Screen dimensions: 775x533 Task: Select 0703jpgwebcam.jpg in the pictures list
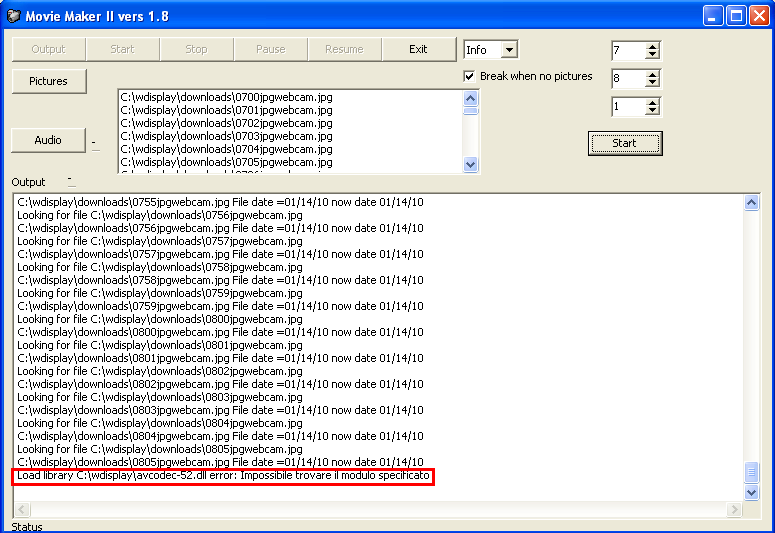point(226,136)
